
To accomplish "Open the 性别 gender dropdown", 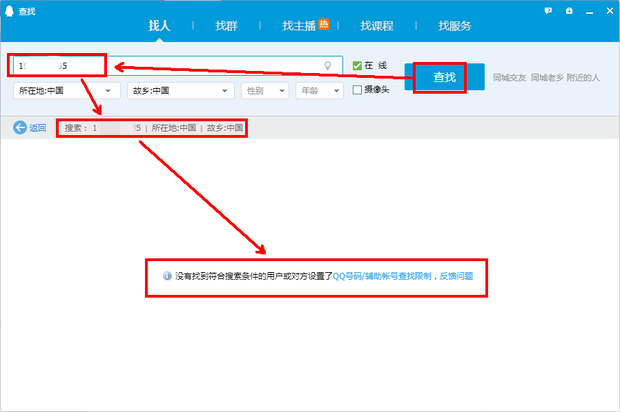I will point(264,90).
